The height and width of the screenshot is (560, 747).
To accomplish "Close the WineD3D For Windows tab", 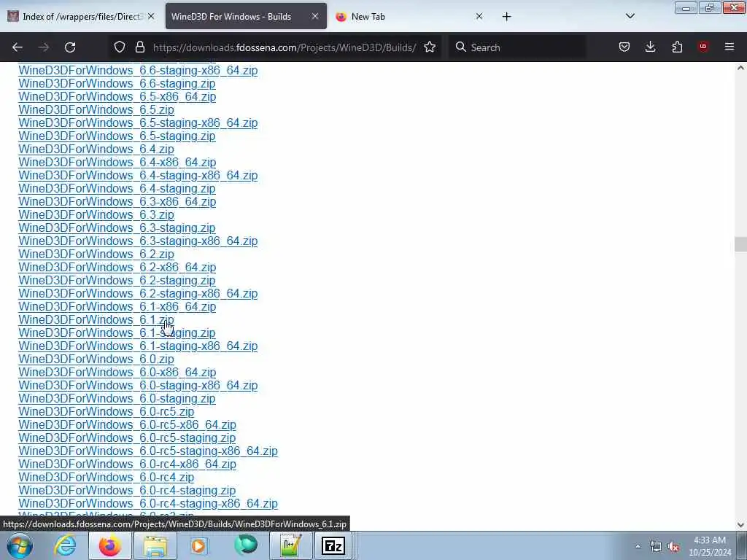I will pos(315,16).
